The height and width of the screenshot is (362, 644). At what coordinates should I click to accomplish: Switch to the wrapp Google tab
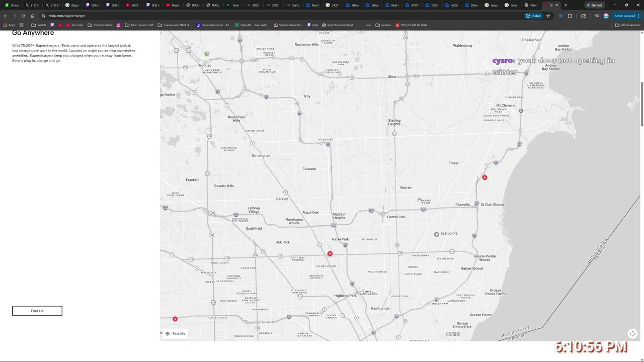[492, 5]
